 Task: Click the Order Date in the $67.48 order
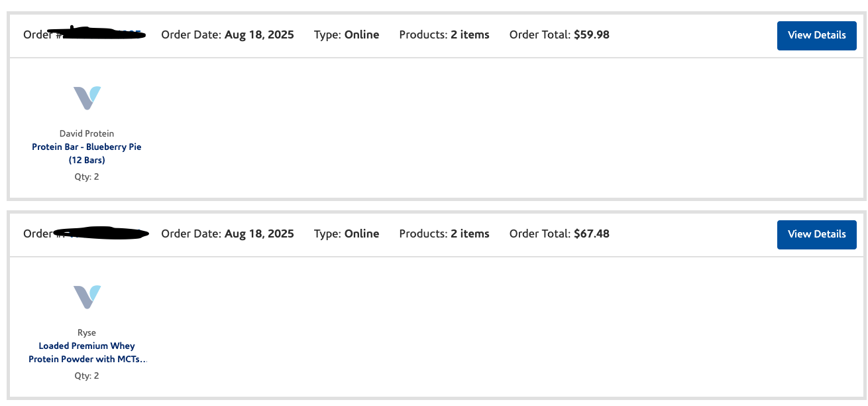point(228,234)
